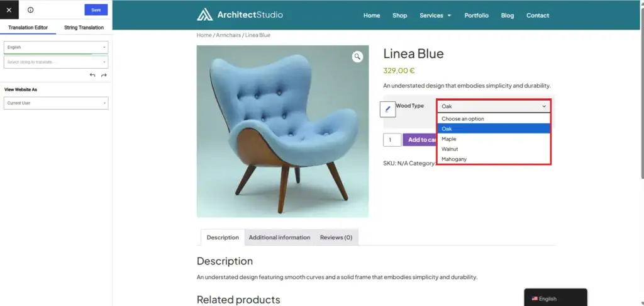This screenshot has width=644, height=306.
Task: Click the magnifier zoom icon on image
Action: 357,57
